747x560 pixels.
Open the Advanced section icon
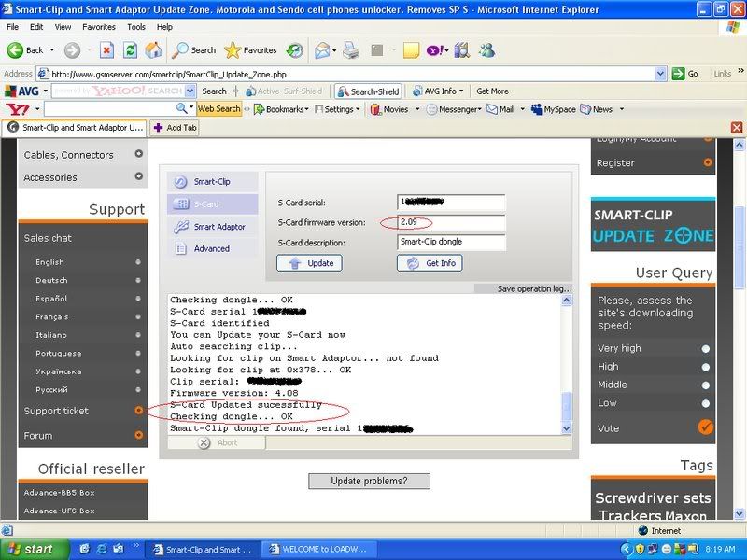(180, 248)
